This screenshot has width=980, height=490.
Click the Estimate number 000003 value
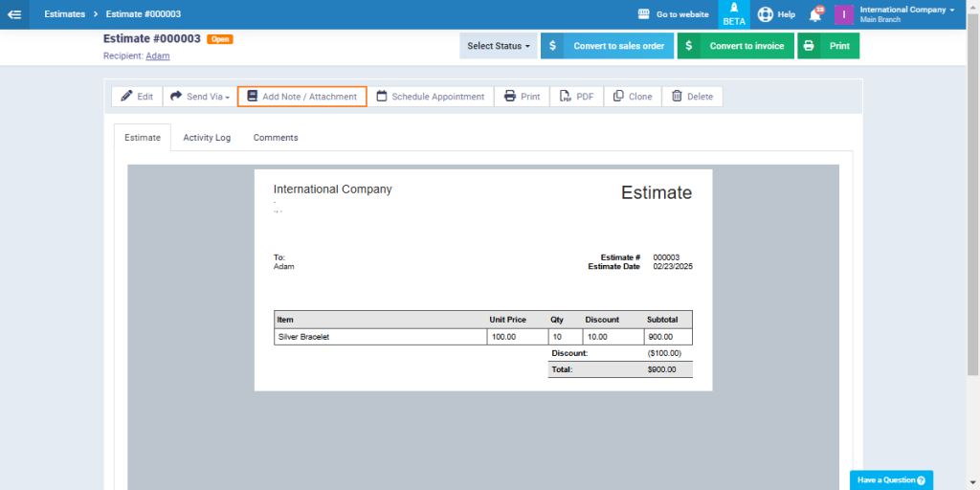click(666, 256)
